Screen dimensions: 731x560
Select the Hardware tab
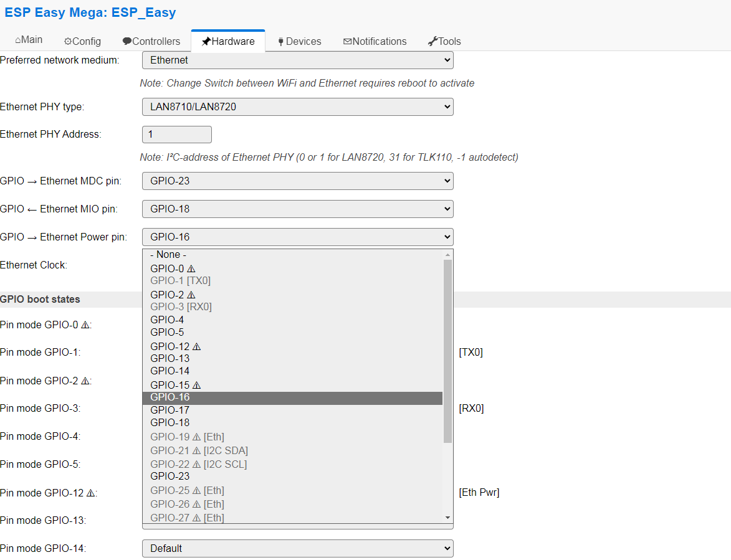[228, 42]
